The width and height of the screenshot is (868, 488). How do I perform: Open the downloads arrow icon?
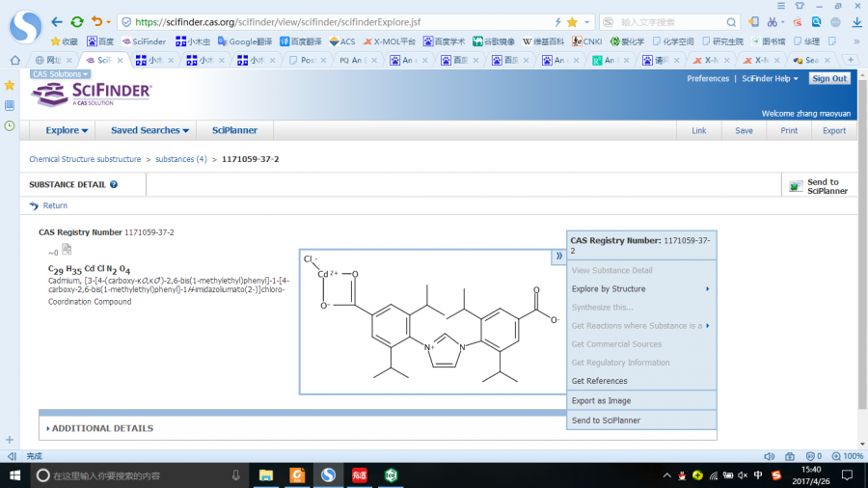click(857, 22)
